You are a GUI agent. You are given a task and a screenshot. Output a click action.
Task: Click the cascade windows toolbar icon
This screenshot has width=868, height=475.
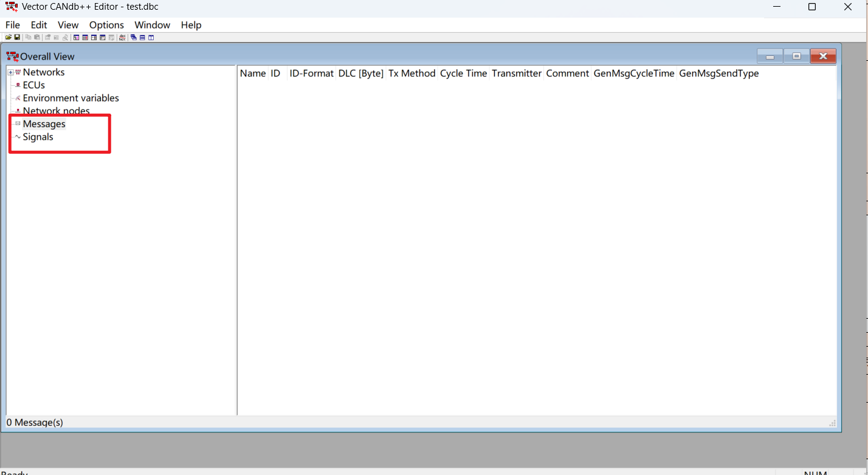134,37
